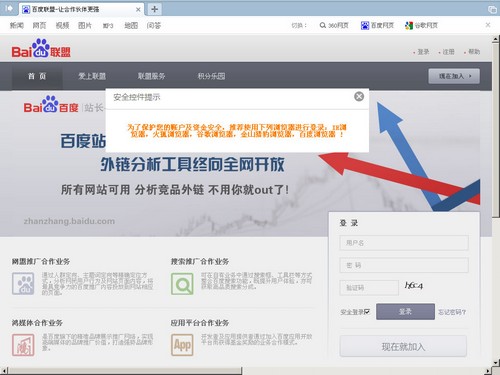Open the 网盟推广合作业务 heading

tap(41, 261)
